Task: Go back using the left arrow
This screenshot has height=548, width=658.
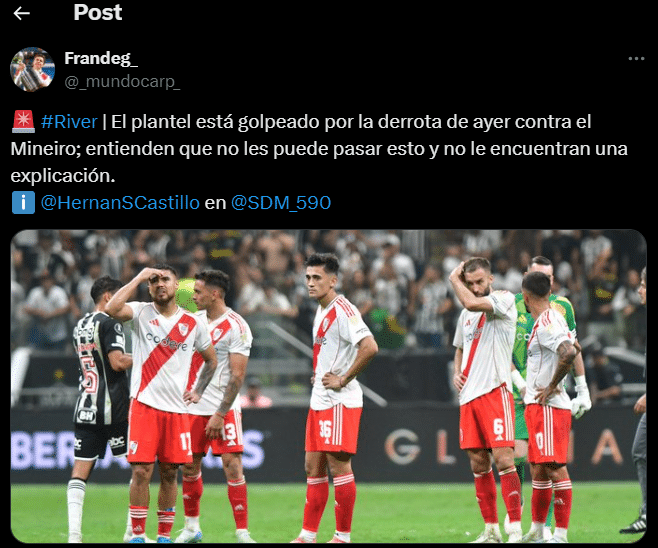Action: click(21, 13)
